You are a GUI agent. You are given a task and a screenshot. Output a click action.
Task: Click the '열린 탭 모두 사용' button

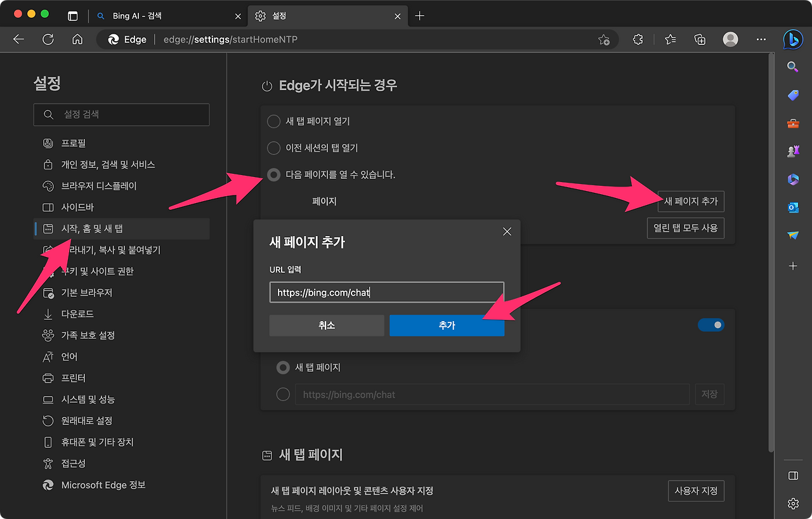click(x=685, y=228)
